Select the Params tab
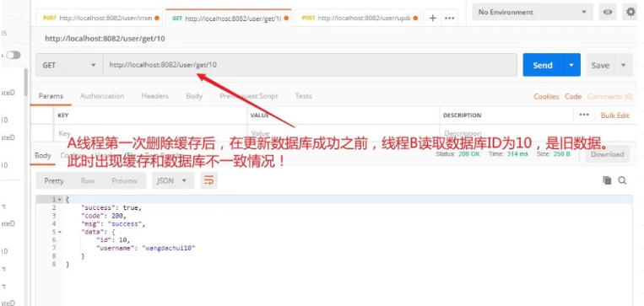This screenshot has height=306, width=644. click(51, 96)
